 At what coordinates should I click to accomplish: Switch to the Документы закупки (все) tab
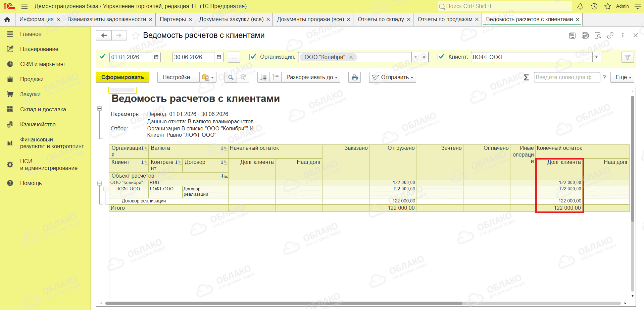coord(232,19)
